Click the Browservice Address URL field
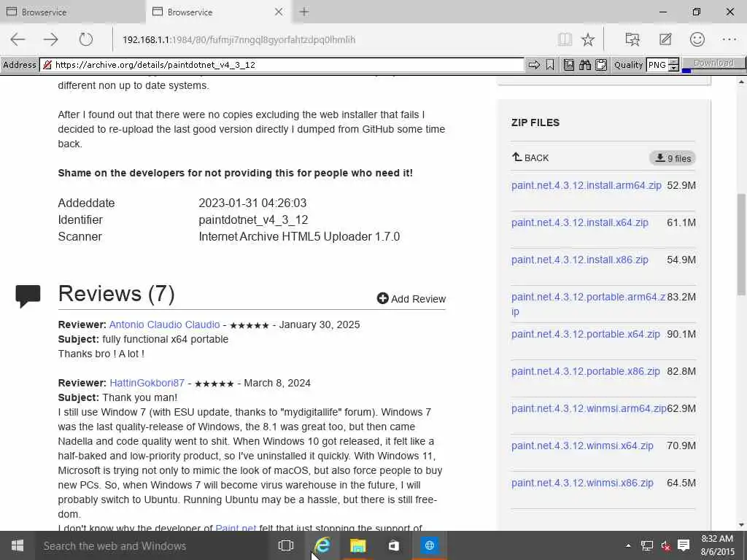Image resolution: width=747 pixels, height=560 pixels. (282, 65)
